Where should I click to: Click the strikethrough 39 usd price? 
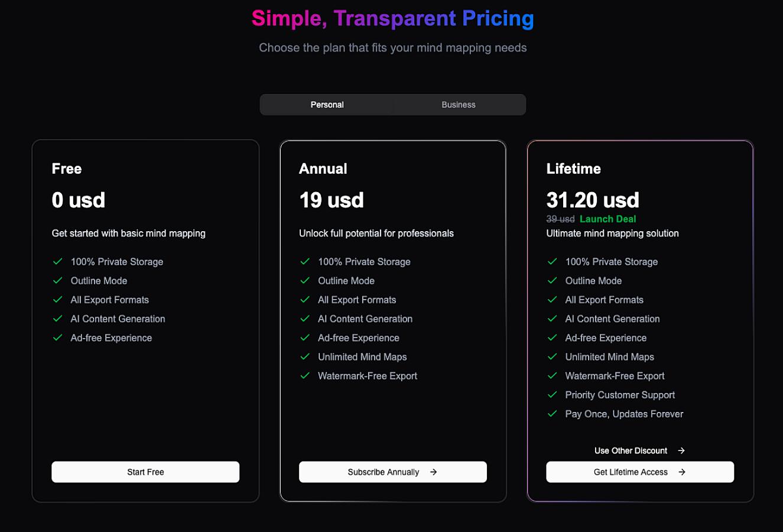pyautogui.click(x=560, y=219)
